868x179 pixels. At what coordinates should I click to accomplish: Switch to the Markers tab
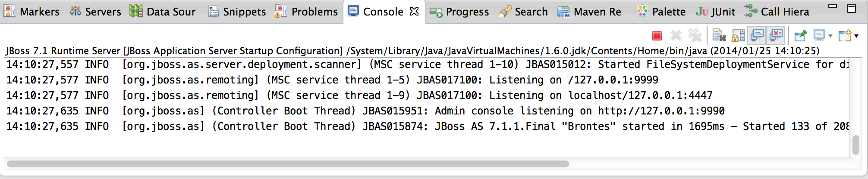[31, 12]
